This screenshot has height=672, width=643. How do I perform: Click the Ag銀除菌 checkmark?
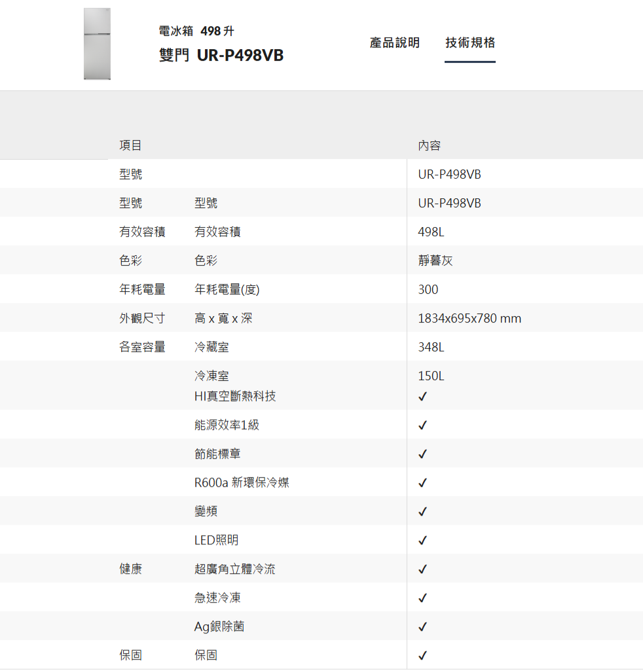tap(423, 627)
